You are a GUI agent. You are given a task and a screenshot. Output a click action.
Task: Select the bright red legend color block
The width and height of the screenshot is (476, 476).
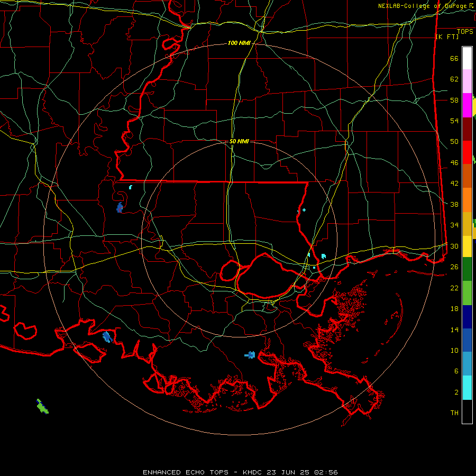[x=467, y=152]
